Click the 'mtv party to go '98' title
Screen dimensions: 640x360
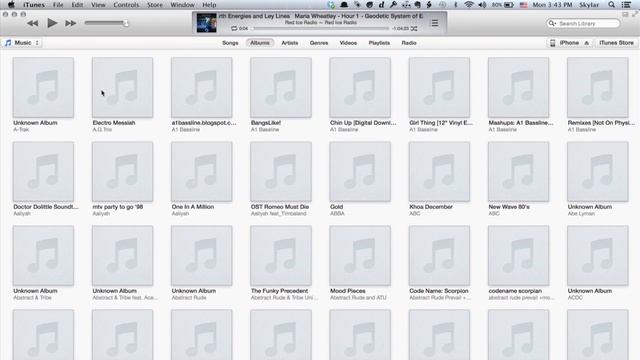(118, 207)
